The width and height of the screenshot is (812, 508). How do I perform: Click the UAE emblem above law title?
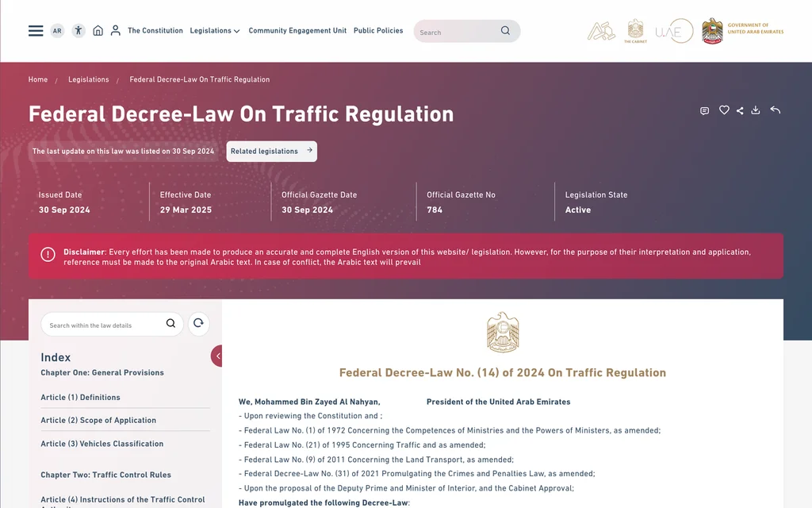pyautogui.click(x=503, y=332)
